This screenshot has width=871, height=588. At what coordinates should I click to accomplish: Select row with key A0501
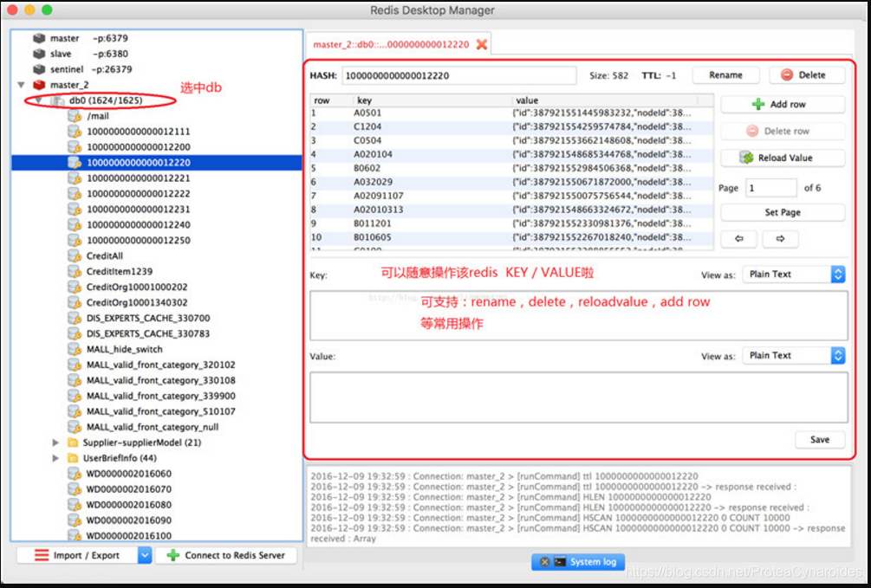coord(511,113)
